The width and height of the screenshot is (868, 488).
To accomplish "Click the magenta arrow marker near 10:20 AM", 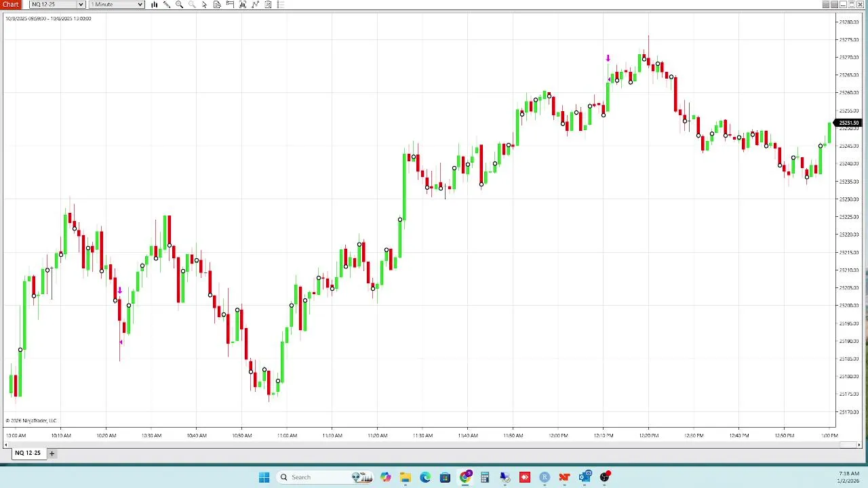I will 120,291.
